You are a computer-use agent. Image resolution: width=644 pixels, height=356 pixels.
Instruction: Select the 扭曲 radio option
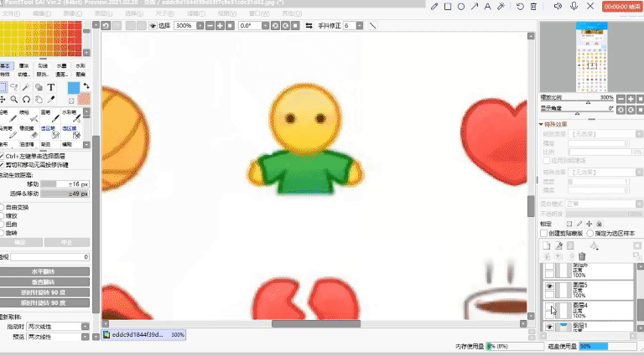point(2,224)
